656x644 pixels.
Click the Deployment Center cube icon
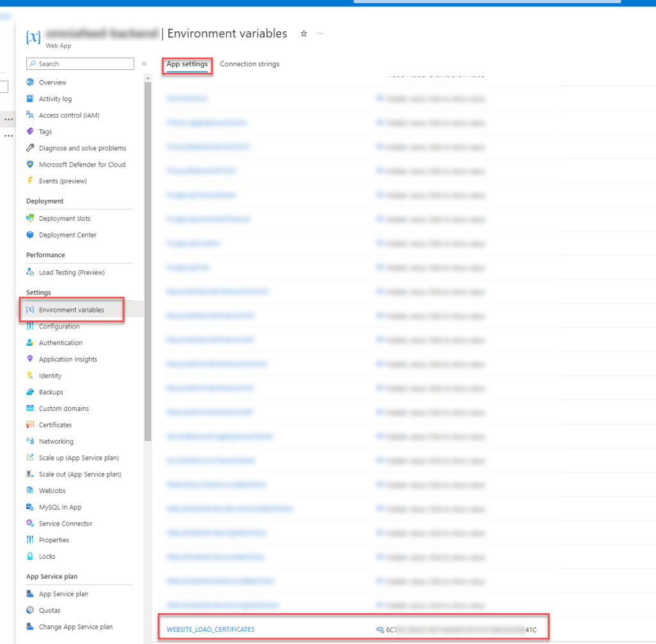point(30,235)
